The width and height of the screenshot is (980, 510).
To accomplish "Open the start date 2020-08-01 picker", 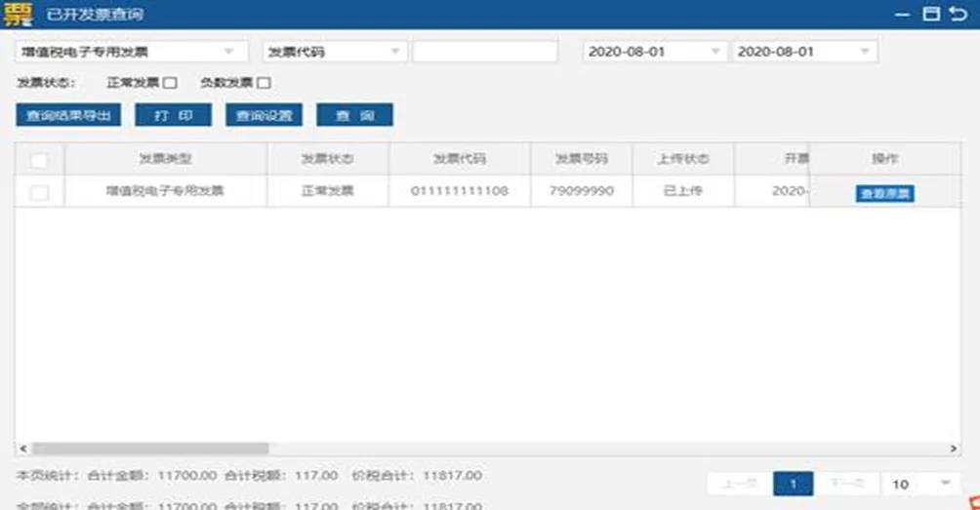I will [715, 52].
